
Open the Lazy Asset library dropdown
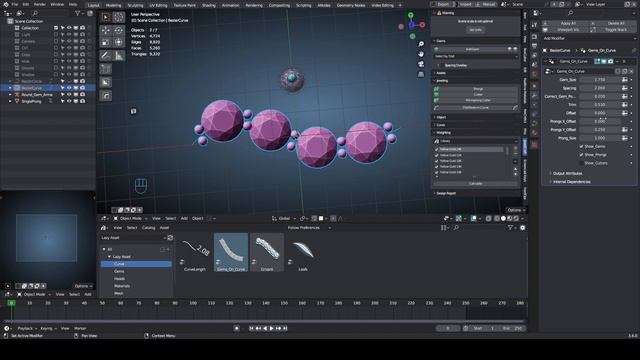(133, 238)
